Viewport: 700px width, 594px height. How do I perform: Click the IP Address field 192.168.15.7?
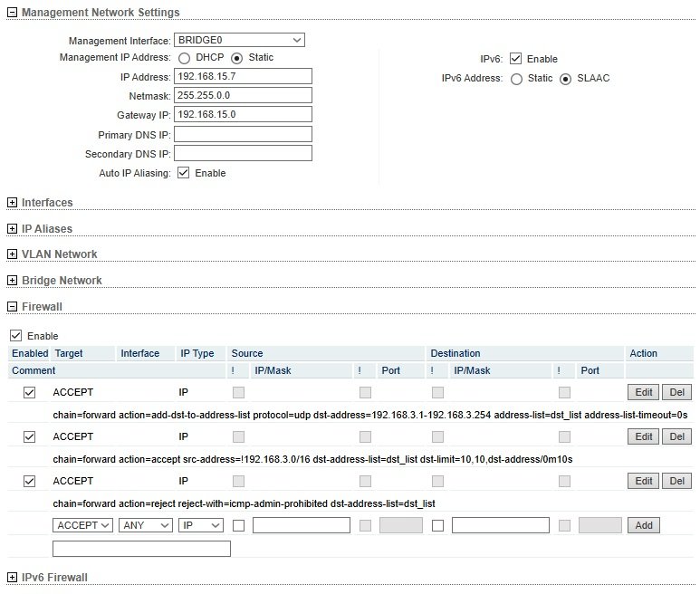click(243, 76)
